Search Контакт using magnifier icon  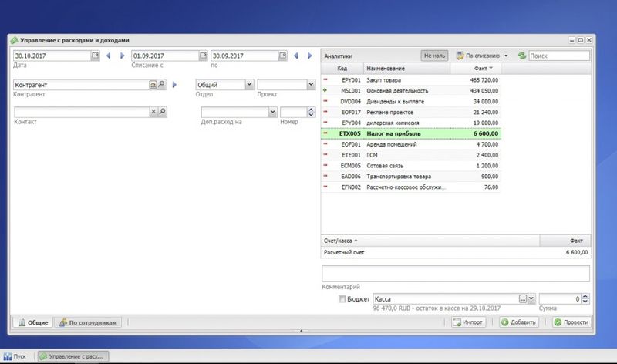tap(162, 112)
